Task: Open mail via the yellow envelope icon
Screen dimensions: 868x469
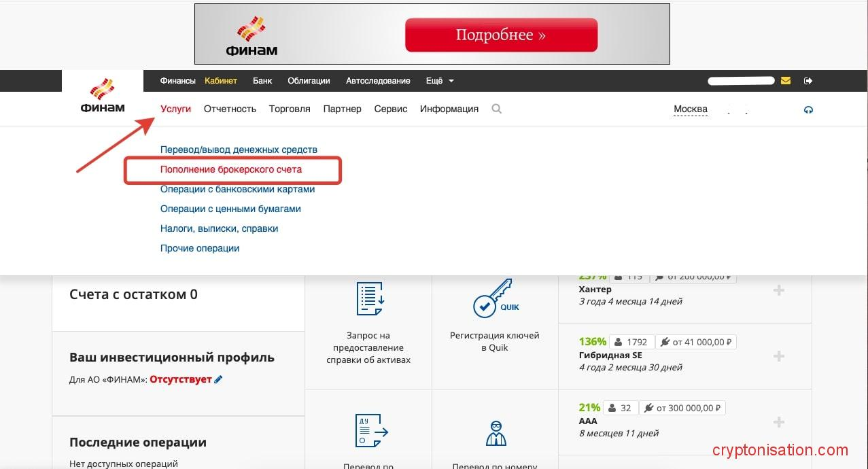Action: 786,80
